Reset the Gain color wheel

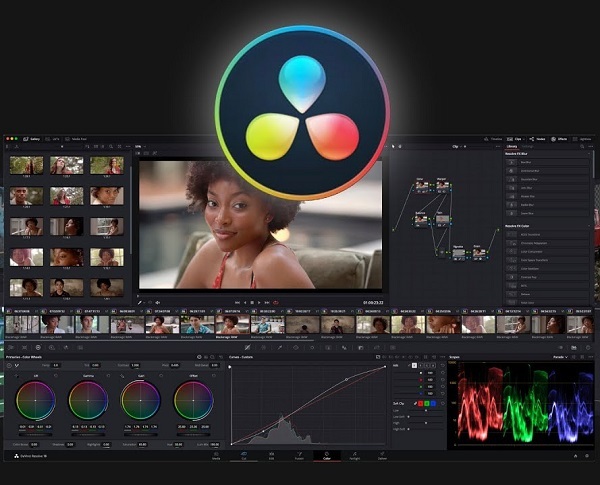(x=161, y=376)
